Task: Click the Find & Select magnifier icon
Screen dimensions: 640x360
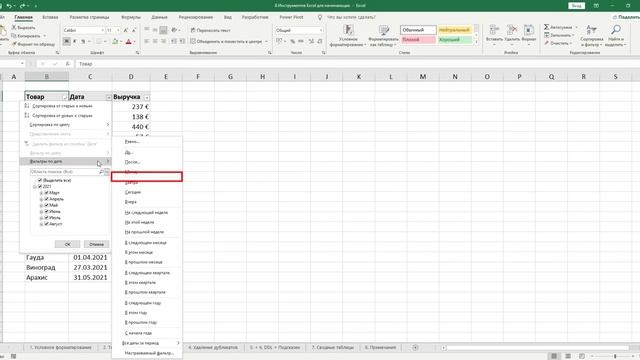Action: (616, 30)
